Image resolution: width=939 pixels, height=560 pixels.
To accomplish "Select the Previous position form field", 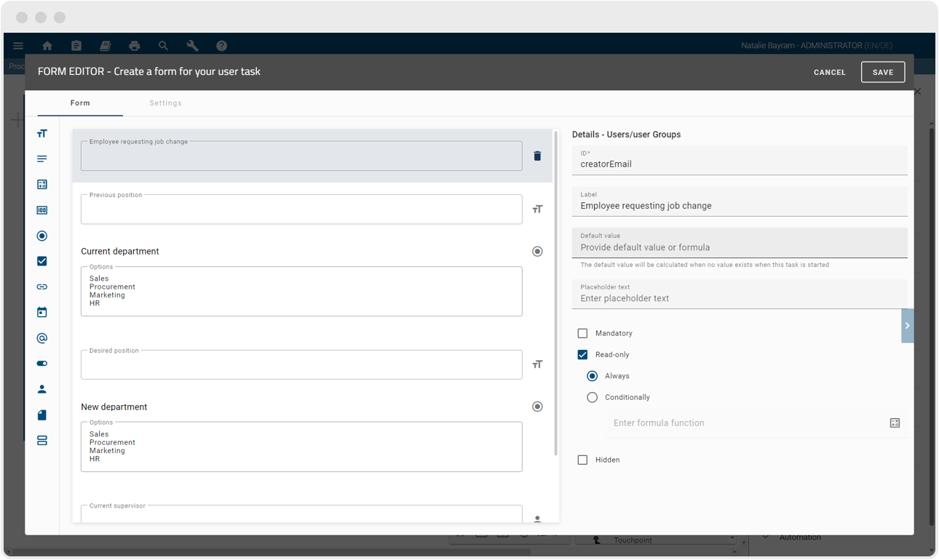I will coord(301,209).
